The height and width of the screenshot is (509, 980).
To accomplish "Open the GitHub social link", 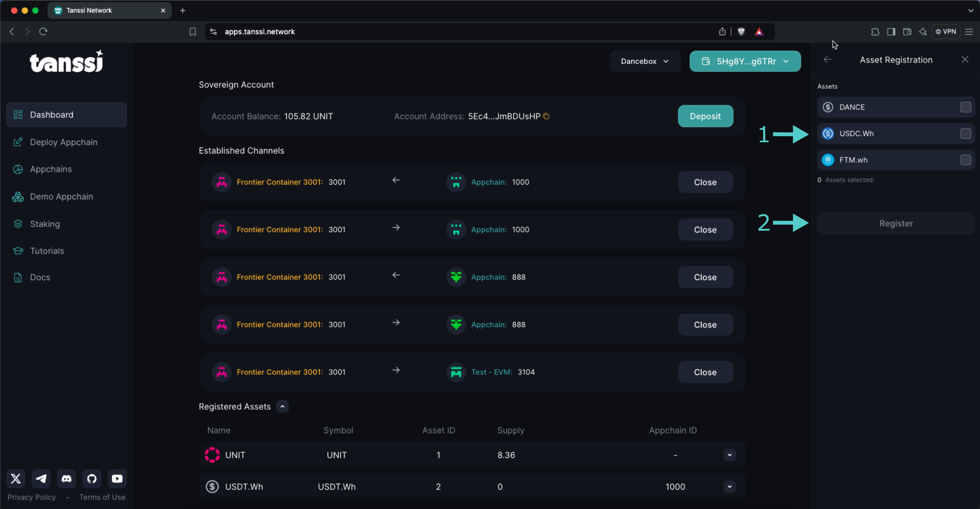I will (x=92, y=479).
